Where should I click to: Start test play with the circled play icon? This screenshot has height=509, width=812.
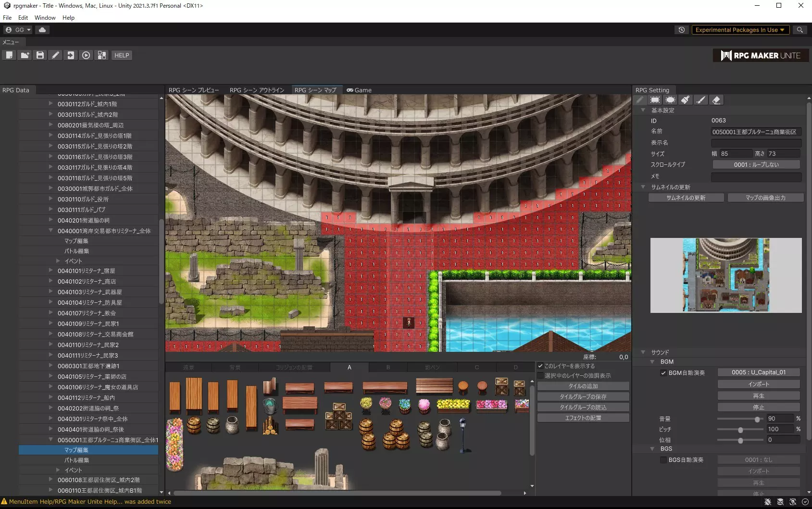tap(86, 55)
